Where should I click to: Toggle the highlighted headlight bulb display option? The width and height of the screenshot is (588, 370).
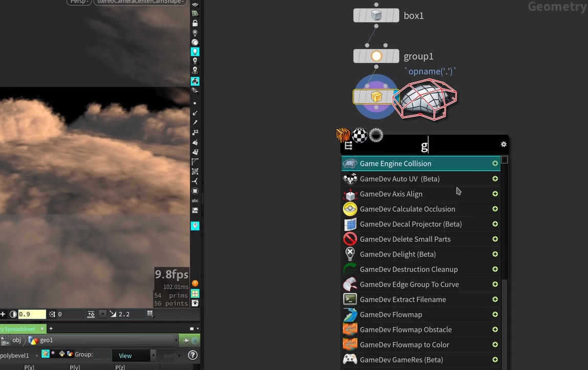tap(195, 52)
